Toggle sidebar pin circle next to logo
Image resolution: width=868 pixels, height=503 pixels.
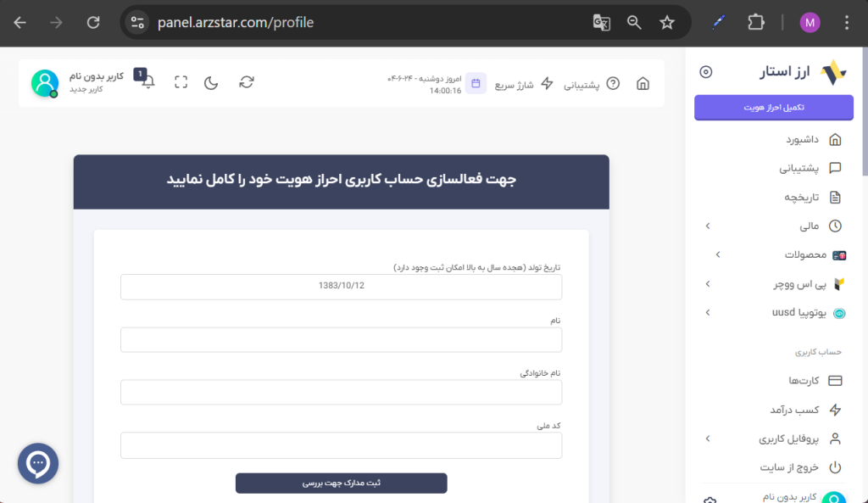click(706, 72)
